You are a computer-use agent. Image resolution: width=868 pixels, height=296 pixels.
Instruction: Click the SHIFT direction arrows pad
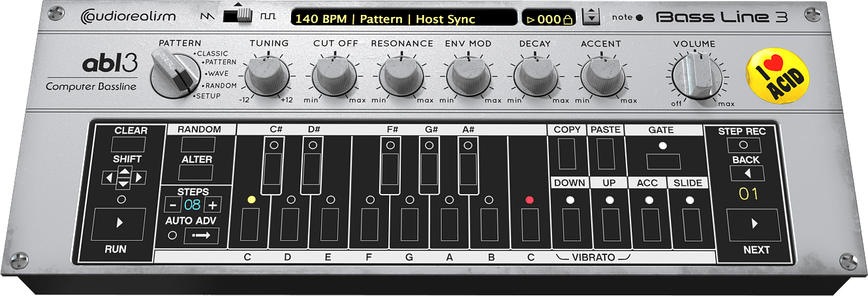point(124,177)
